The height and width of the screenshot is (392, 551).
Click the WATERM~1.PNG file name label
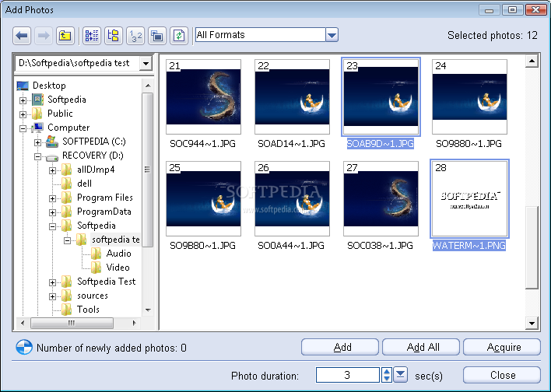click(x=469, y=246)
